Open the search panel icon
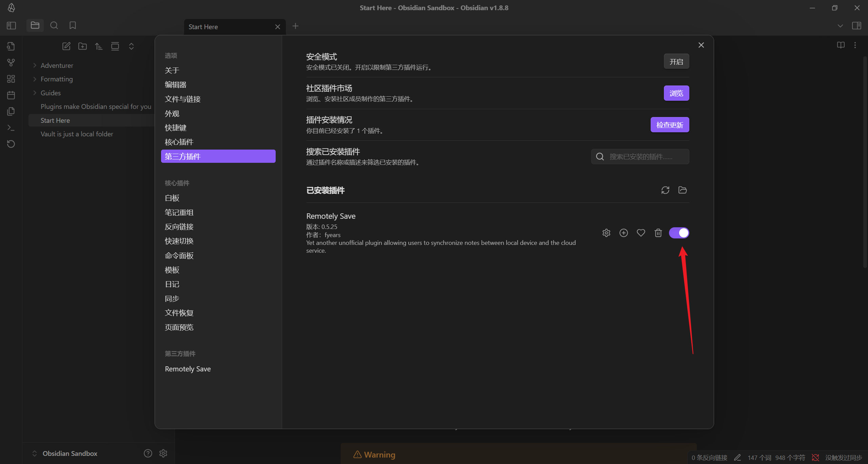This screenshot has width=868, height=464. (54, 25)
